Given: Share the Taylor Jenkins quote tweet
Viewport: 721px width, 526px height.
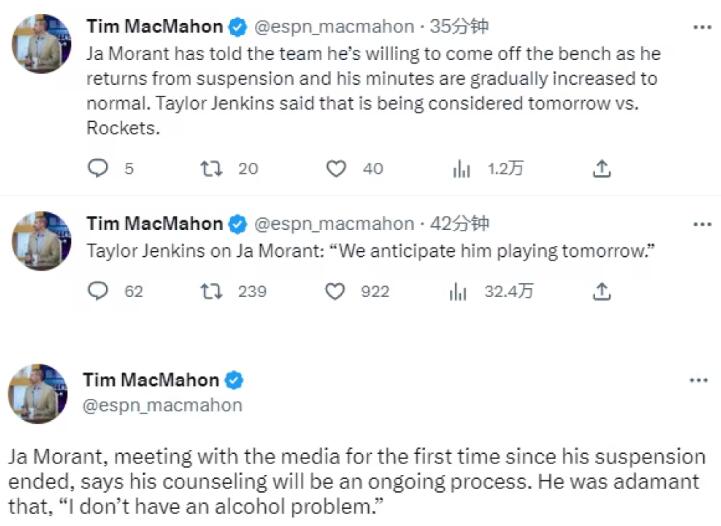Looking at the screenshot, I should click(601, 292).
